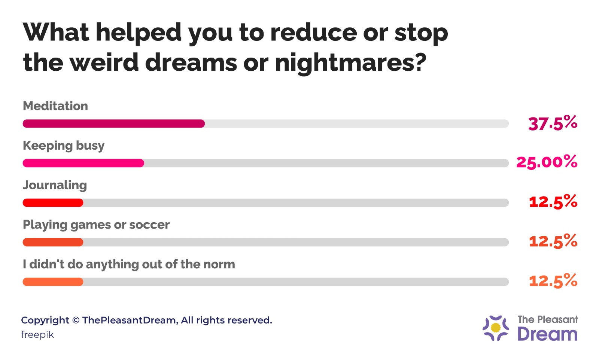Click the Pleasant Dream sun logo icon
This screenshot has height=364, width=599.
click(496, 328)
